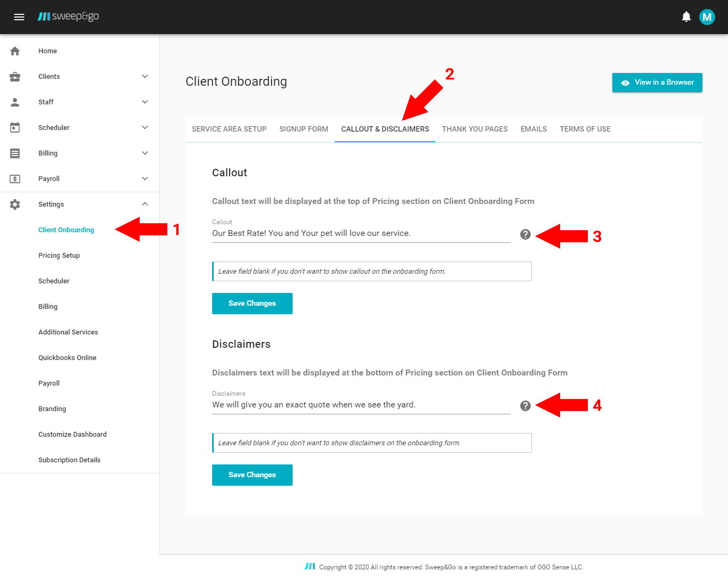Click the Home house icon

click(15, 51)
